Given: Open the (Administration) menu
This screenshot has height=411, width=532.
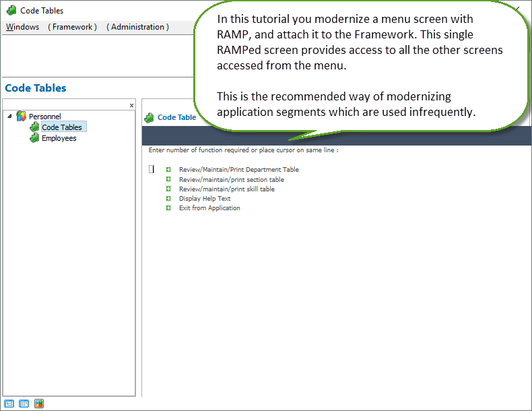Looking at the screenshot, I should coord(138,27).
